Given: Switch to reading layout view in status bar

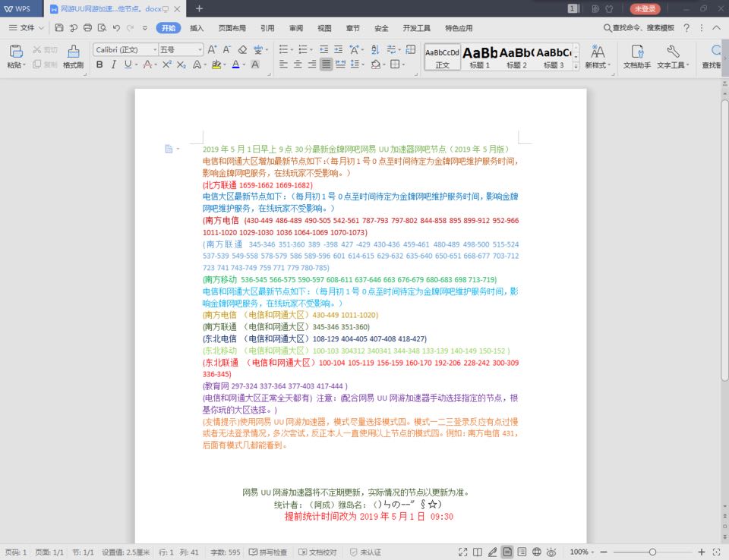Looking at the screenshot, I should click(x=478, y=552).
